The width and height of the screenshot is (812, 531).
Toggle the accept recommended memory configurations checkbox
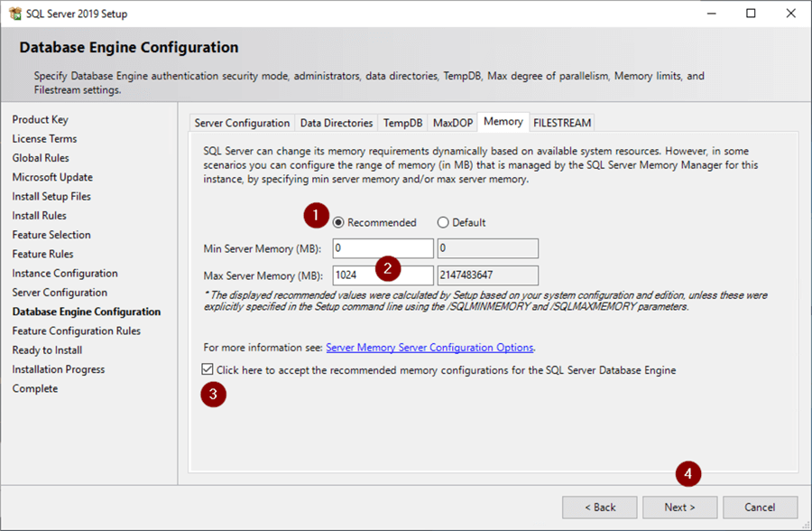coord(208,370)
